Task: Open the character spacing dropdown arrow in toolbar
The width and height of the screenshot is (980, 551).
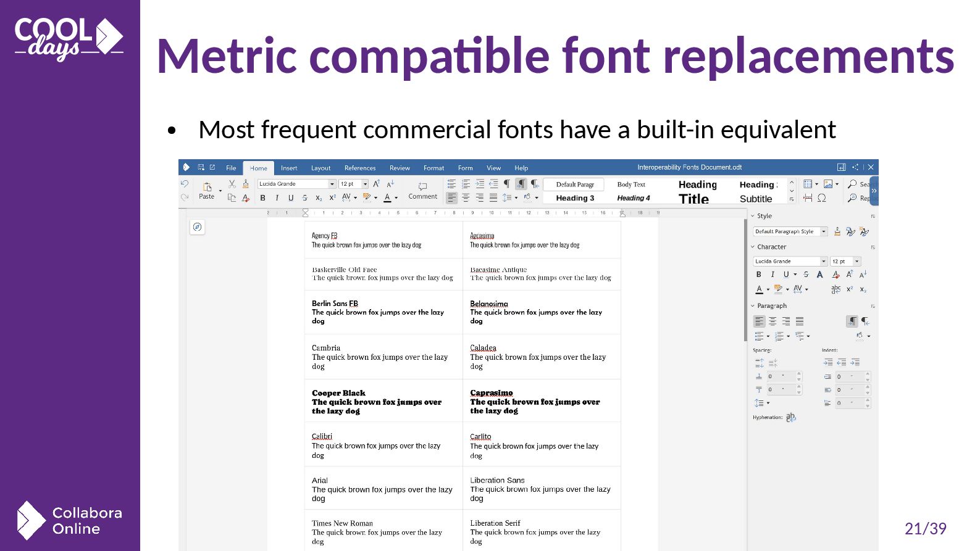Action: pyautogui.click(x=356, y=198)
